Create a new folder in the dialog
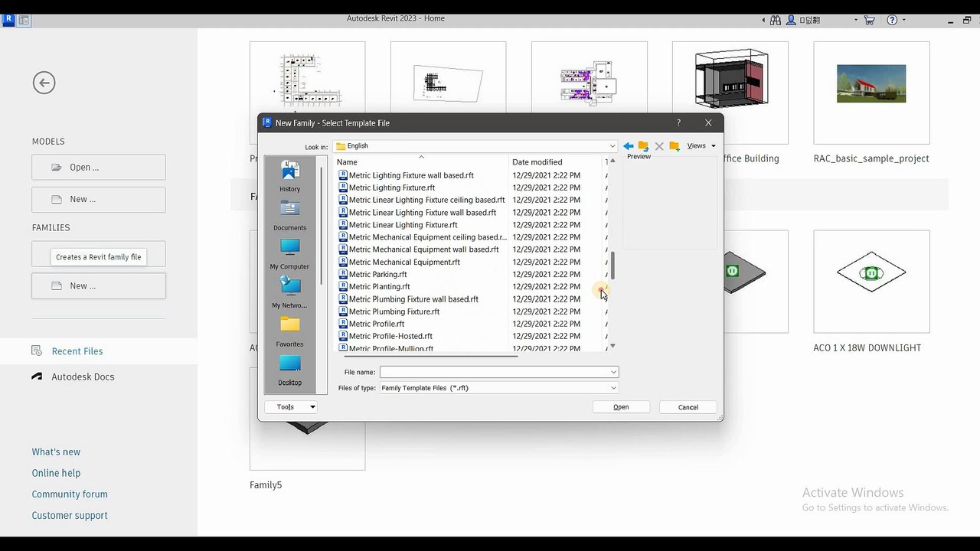 point(675,146)
